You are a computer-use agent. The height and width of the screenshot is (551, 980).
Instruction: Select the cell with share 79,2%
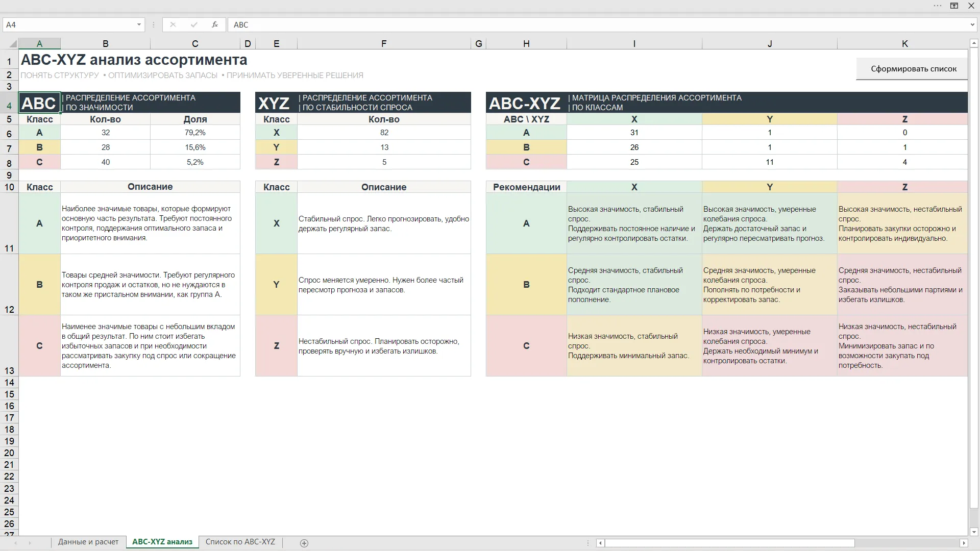pyautogui.click(x=195, y=133)
